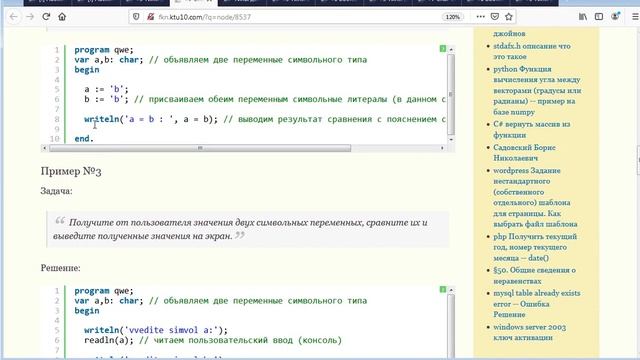
Task: Click the 'Задача:' label
Action: pos(56,191)
